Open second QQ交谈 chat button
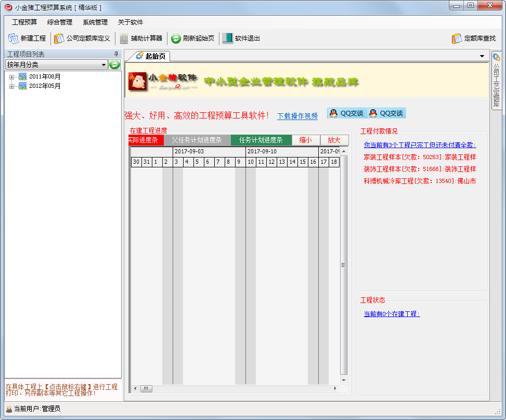This screenshot has height=420, width=506. [386, 113]
